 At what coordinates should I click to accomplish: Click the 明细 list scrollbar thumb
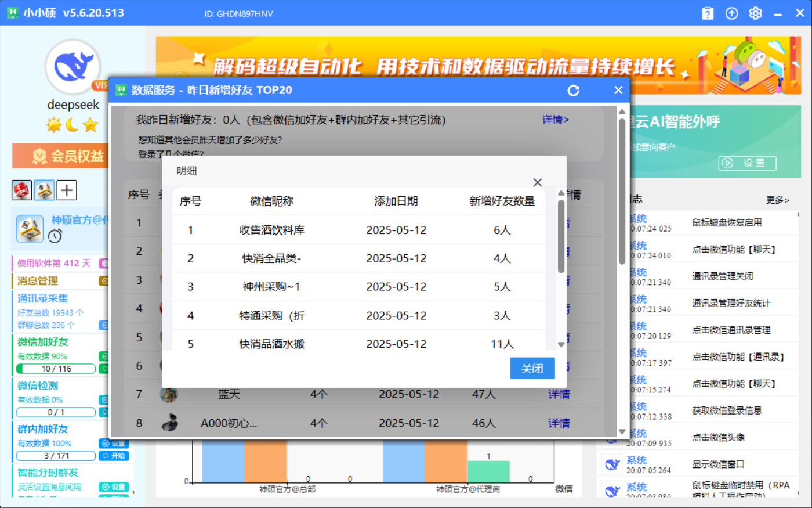(561, 236)
